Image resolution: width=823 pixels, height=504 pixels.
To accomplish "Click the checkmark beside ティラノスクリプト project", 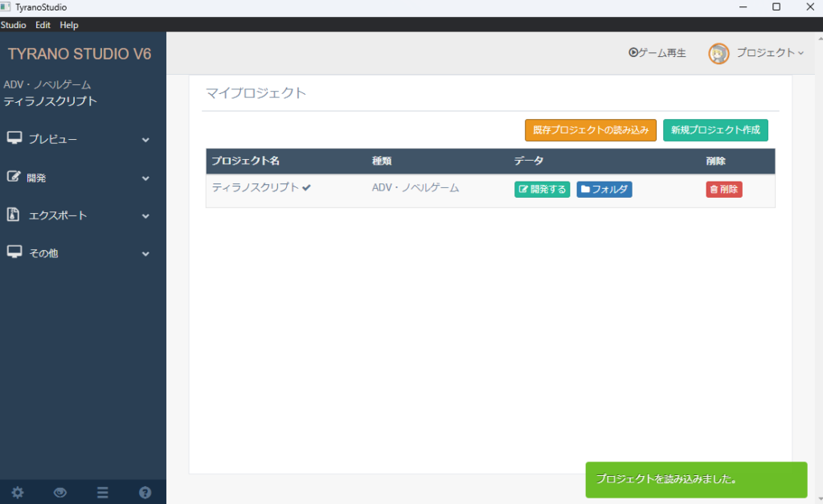I will pyautogui.click(x=307, y=187).
